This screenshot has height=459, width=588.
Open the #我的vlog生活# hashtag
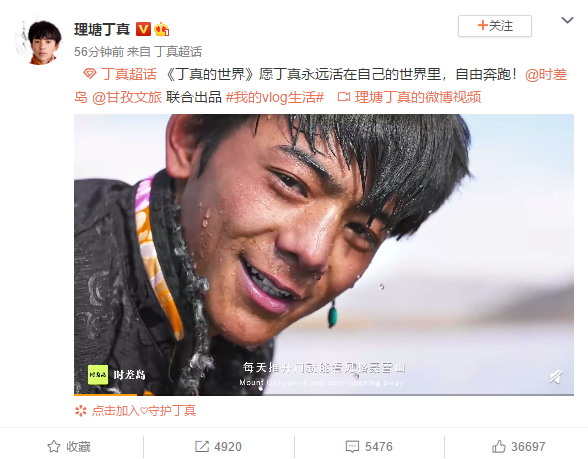[x=274, y=97]
